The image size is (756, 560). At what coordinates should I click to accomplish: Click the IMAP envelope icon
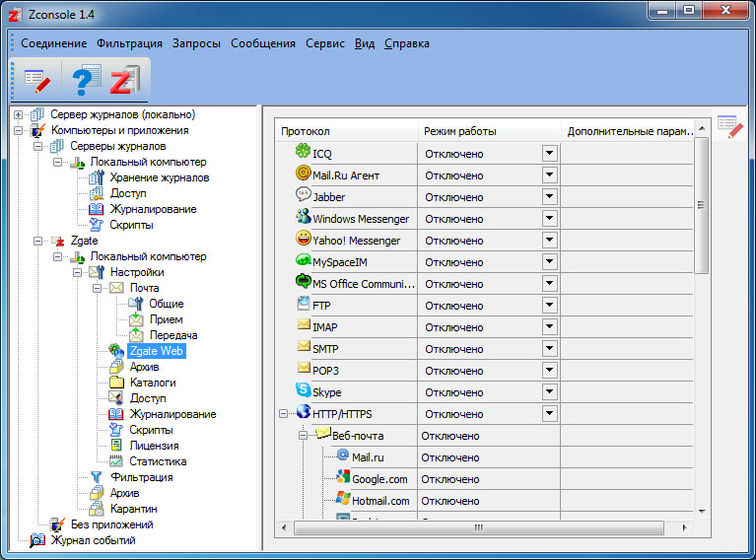click(304, 324)
